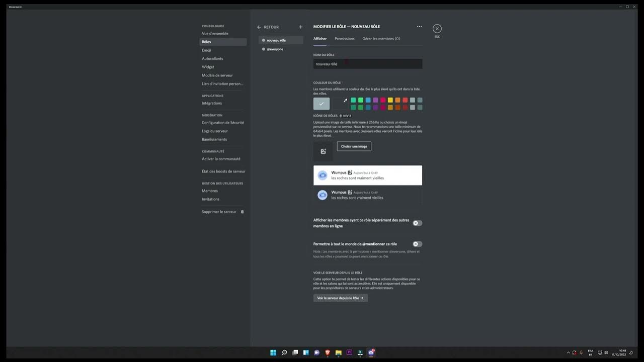644x362 pixels.
Task: Open Widgets from the taskbar
Action: tap(306, 352)
